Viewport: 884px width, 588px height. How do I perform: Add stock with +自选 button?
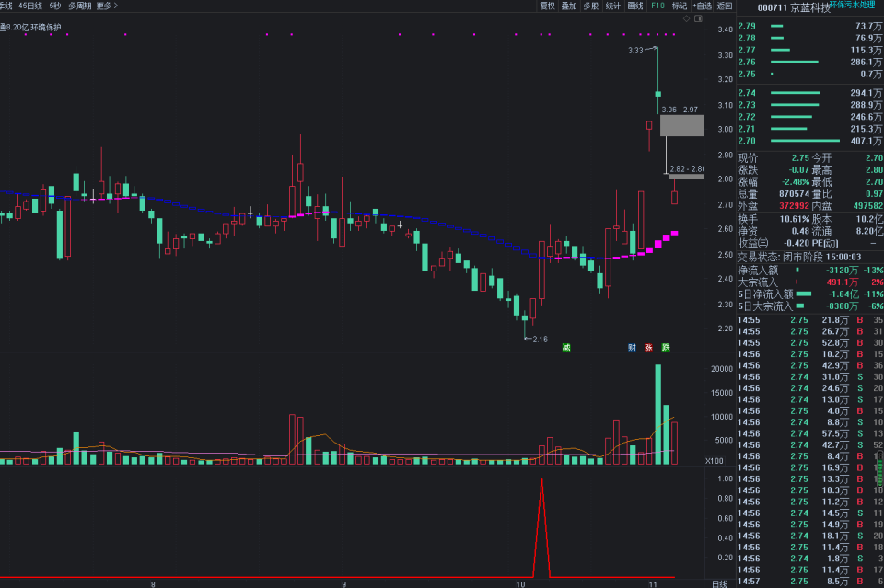(703, 6)
